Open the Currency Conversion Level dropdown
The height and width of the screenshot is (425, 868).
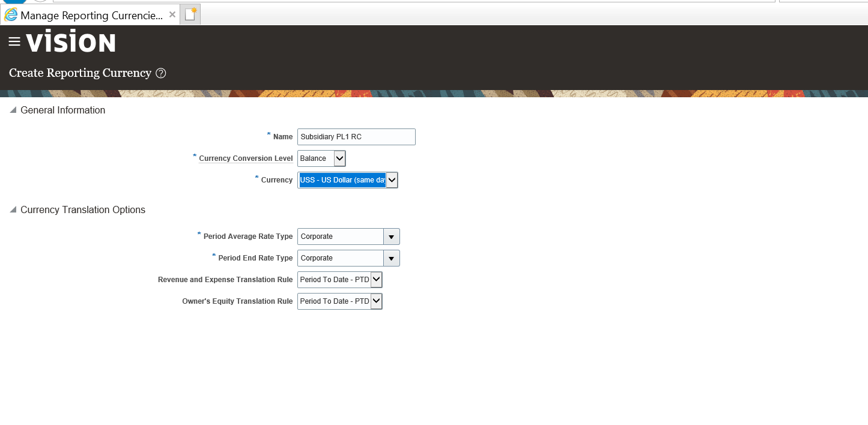coord(339,158)
